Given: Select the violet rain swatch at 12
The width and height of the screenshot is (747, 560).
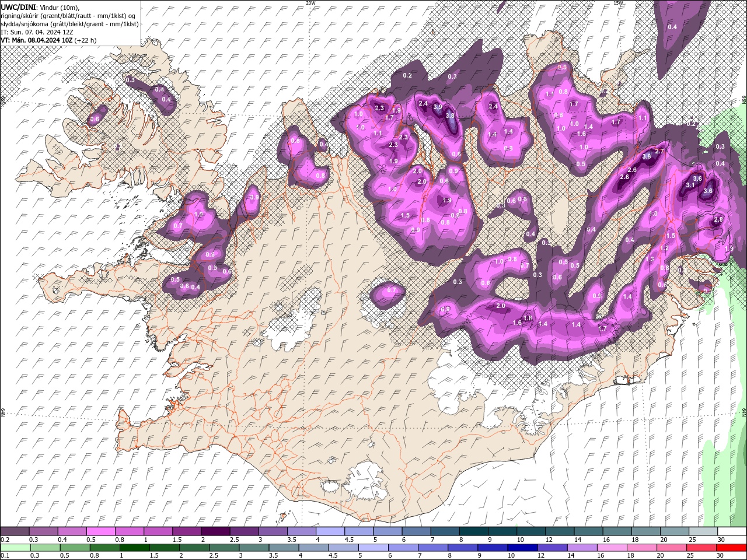Looking at the screenshot, I should (553, 548).
